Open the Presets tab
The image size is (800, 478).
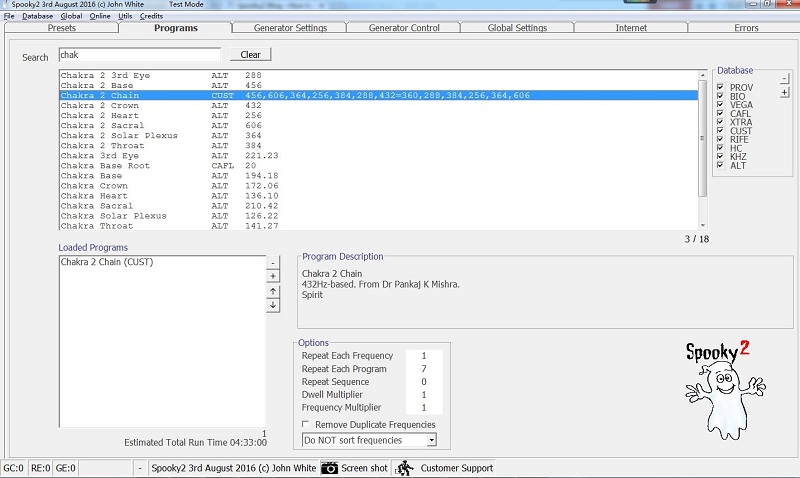click(61, 28)
